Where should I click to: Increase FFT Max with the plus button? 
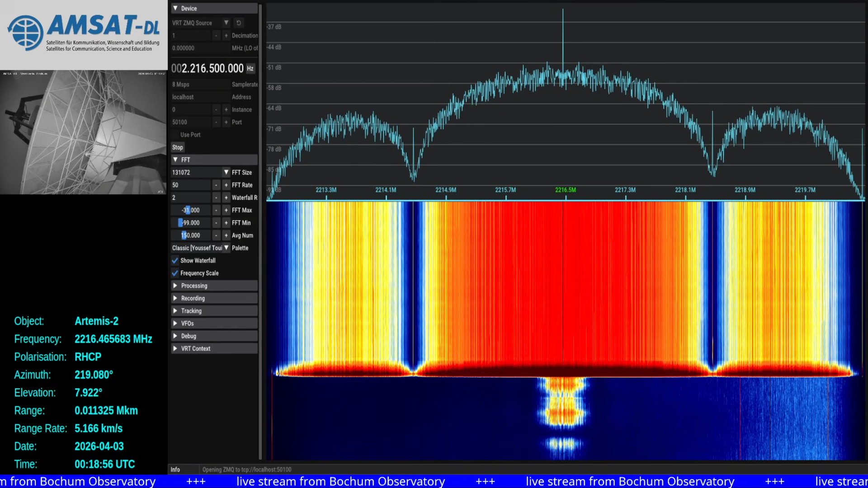pyautogui.click(x=226, y=210)
